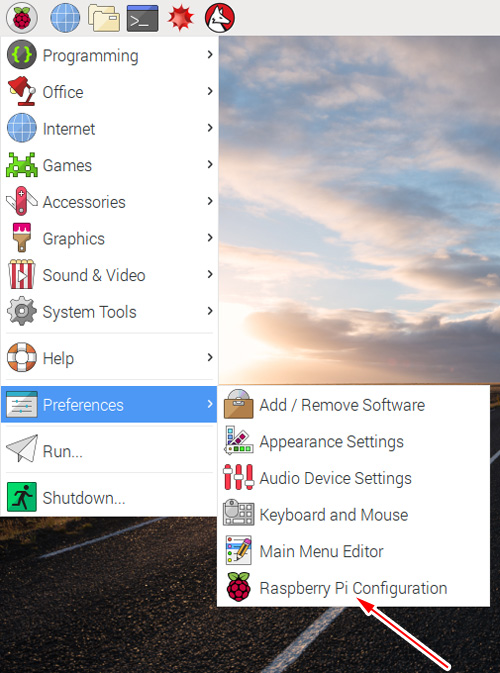The image size is (500, 673).
Task: Launch the Wolfram wolf icon
Action: (220, 18)
